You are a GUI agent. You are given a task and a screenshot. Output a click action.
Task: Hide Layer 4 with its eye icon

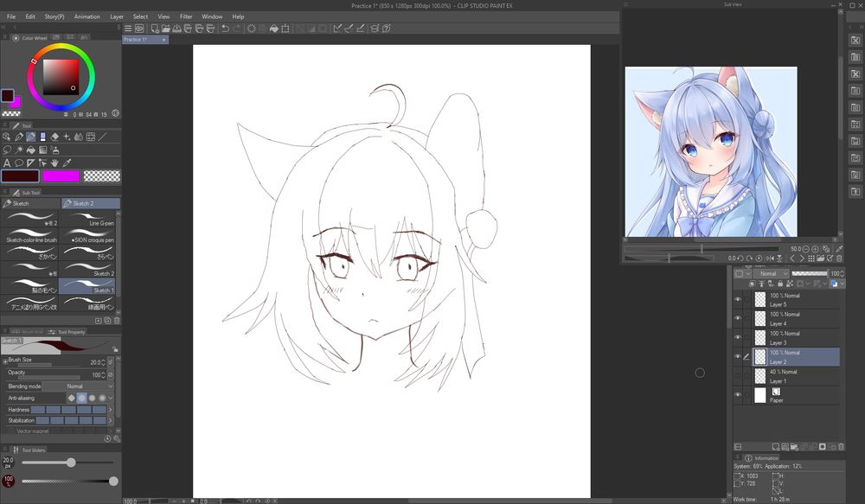point(738,318)
